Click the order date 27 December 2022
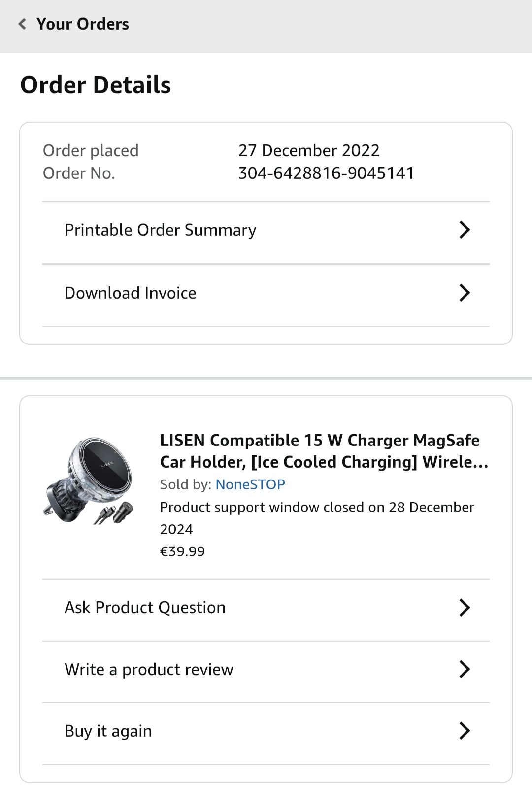The height and width of the screenshot is (788, 532). [x=309, y=150]
